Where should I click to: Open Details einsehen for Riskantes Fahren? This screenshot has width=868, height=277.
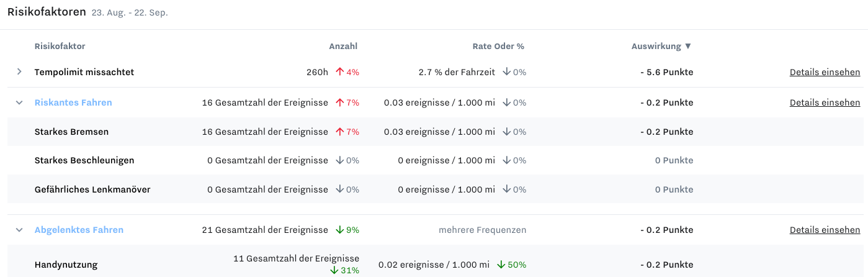pyautogui.click(x=825, y=102)
